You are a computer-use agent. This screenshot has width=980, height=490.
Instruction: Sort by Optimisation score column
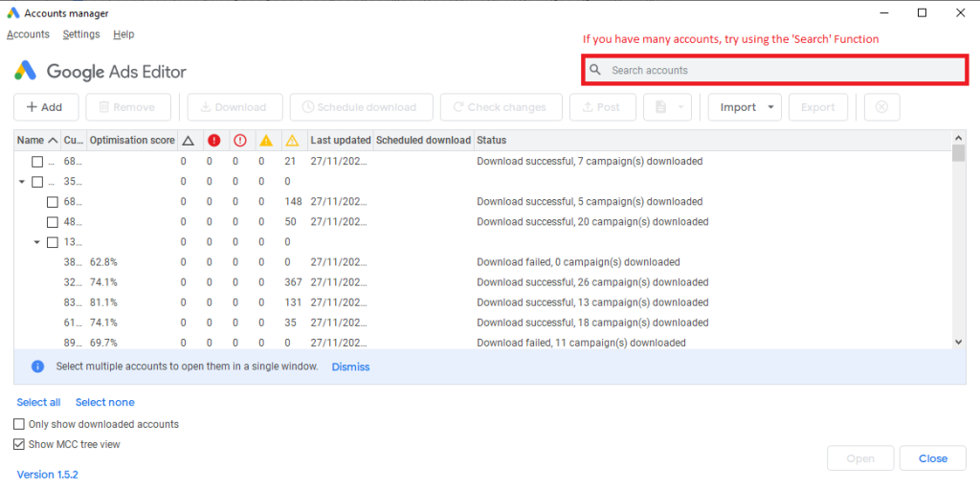click(132, 141)
